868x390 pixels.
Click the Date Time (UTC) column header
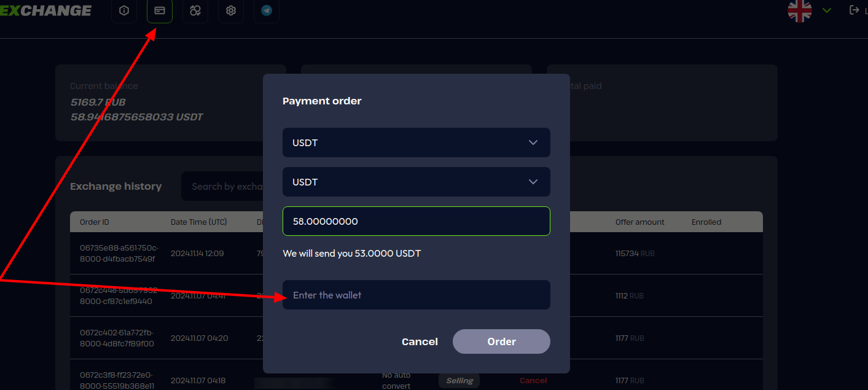199,222
